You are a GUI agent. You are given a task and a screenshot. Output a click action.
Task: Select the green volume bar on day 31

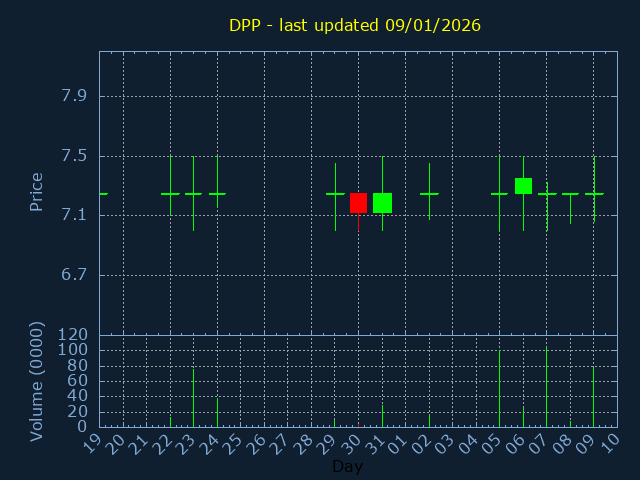382,415
